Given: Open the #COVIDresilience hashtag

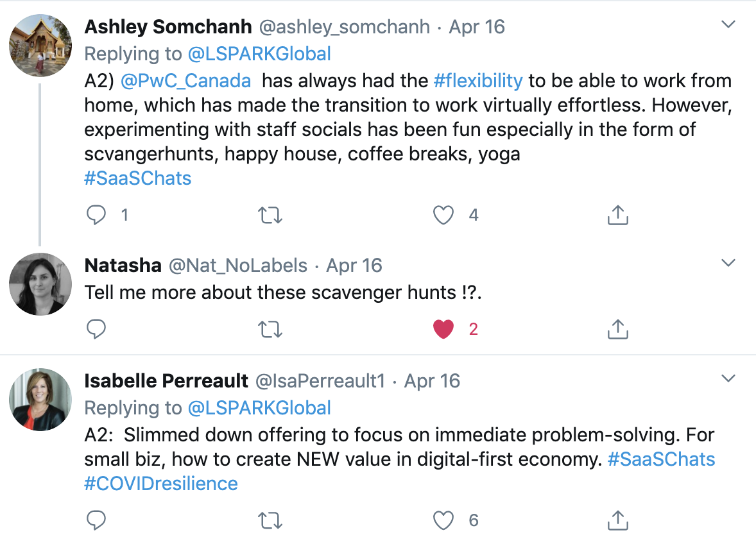Looking at the screenshot, I should 161,484.
